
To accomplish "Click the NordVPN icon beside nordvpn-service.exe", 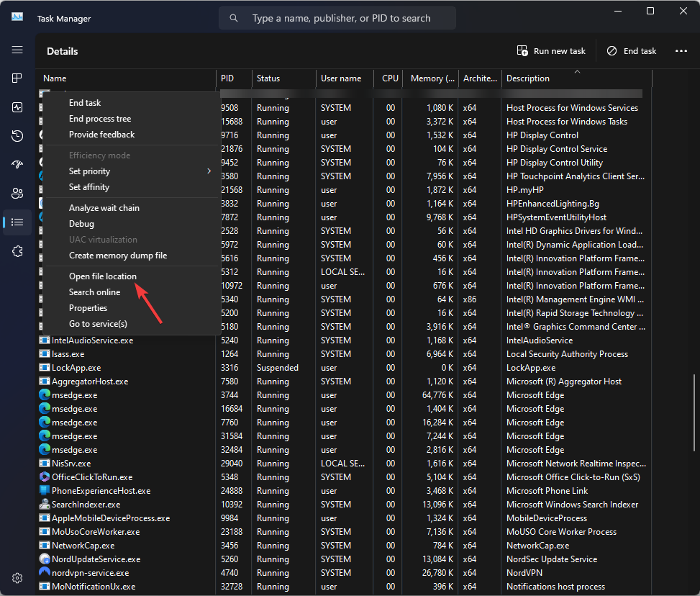I will pyautogui.click(x=45, y=572).
